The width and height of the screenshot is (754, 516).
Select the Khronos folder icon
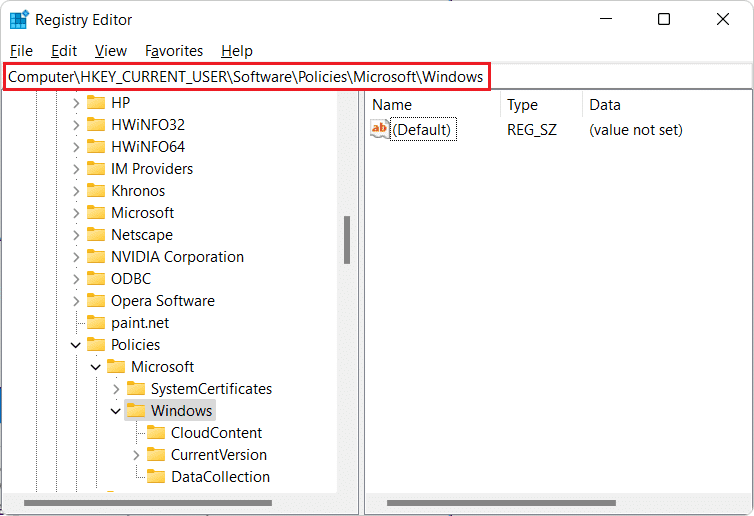(96, 190)
